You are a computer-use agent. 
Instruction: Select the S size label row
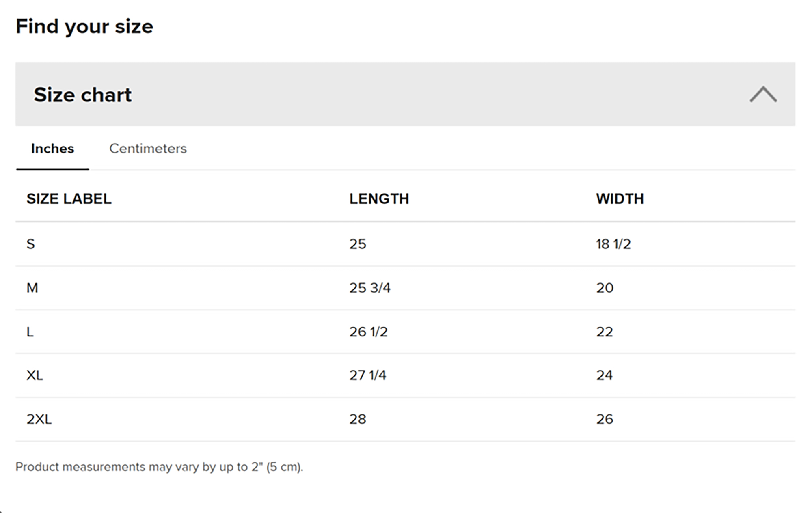click(31, 244)
